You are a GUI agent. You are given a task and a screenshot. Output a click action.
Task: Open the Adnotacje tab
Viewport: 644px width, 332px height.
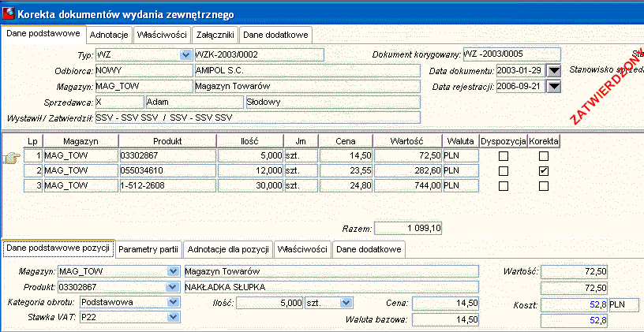pos(110,35)
